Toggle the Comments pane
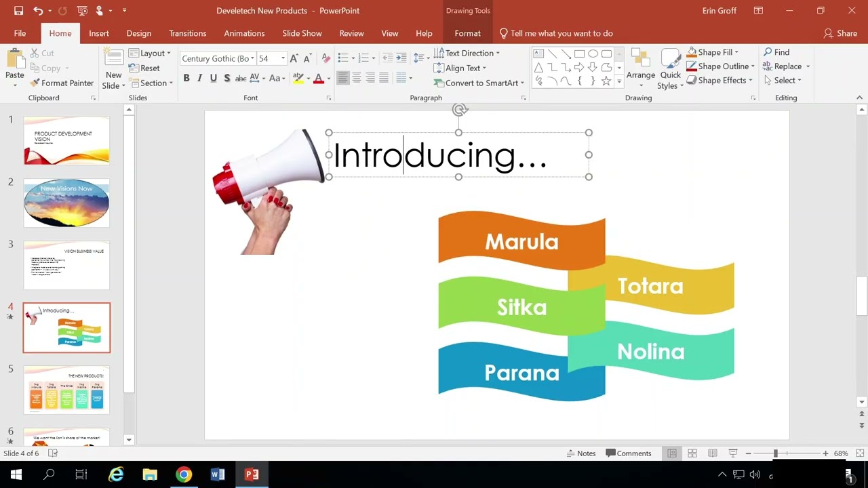This screenshot has height=488, width=868. (x=629, y=453)
